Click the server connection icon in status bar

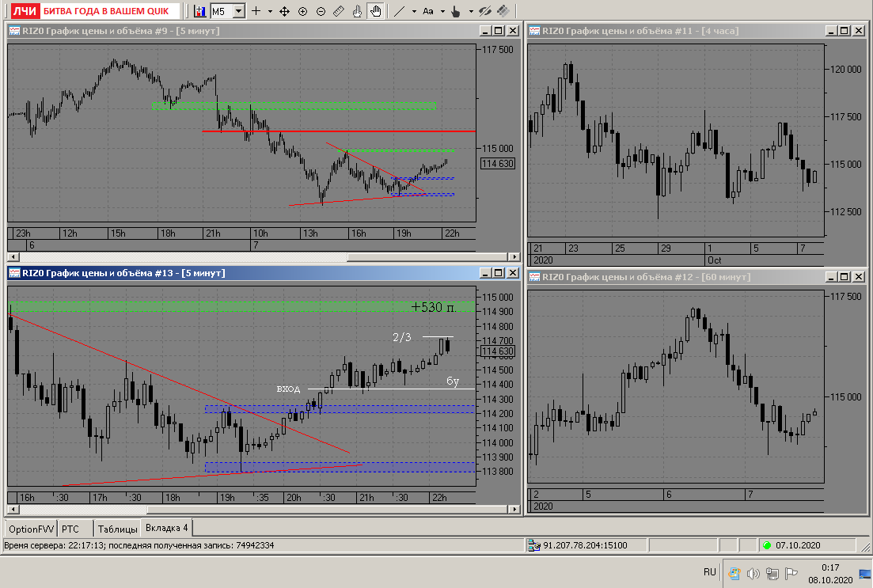[534, 545]
